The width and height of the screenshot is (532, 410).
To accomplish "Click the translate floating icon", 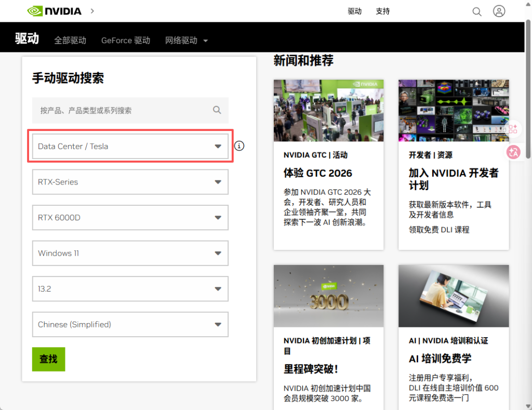I will click(513, 152).
